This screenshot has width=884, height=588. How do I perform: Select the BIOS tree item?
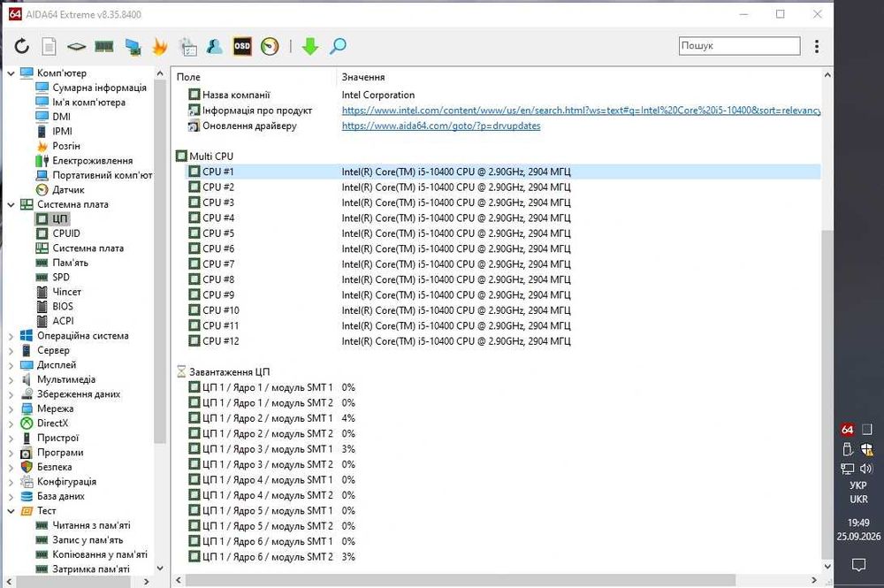pos(63,307)
